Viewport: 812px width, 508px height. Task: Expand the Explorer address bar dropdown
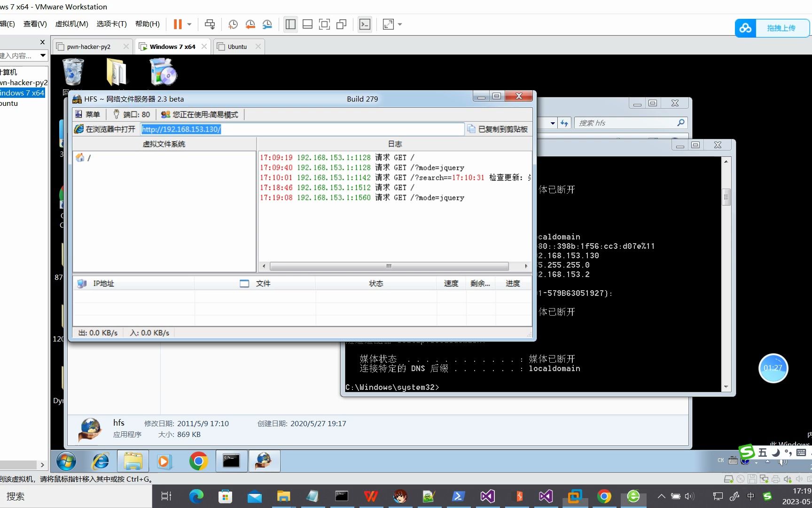[x=553, y=123]
